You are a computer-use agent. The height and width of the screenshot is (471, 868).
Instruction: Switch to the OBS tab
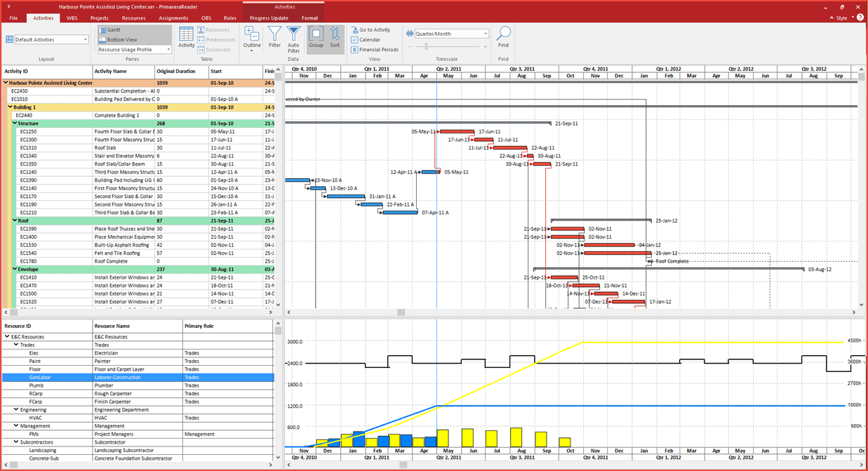[x=206, y=18]
